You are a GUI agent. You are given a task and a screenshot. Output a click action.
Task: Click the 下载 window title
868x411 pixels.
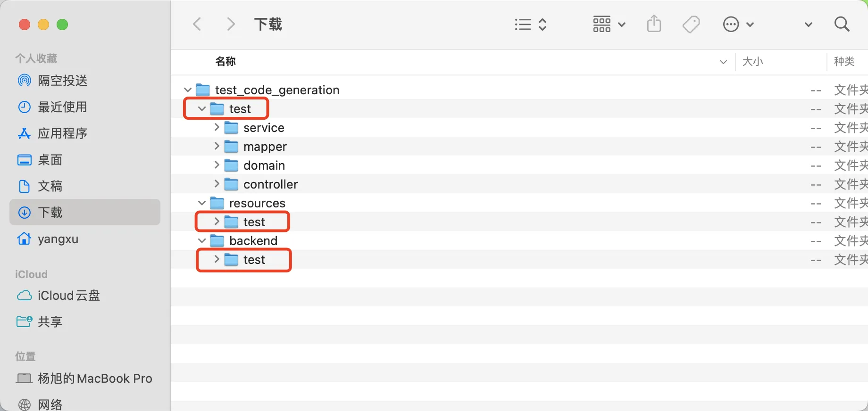click(x=268, y=24)
